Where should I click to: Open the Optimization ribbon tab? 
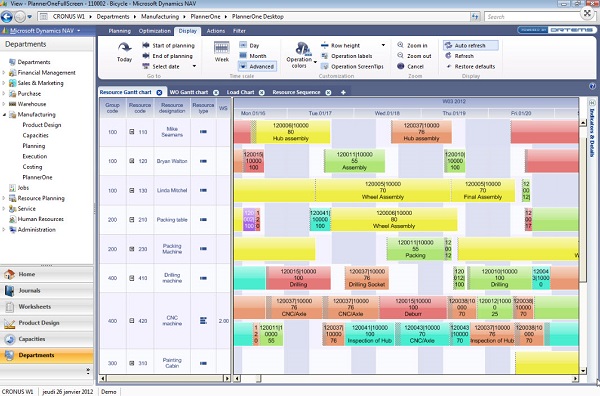point(155,31)
